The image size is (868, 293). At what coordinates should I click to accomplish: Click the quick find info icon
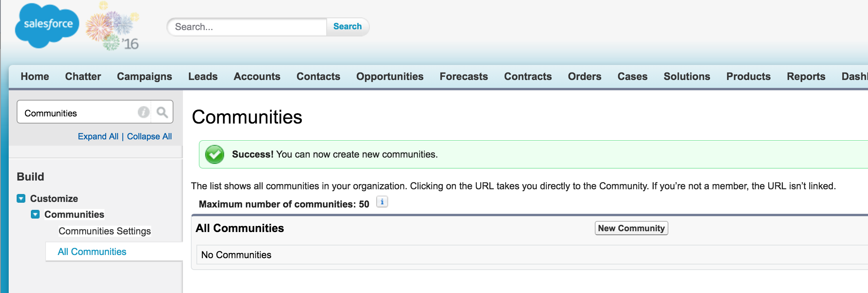(x=143, y=112)
